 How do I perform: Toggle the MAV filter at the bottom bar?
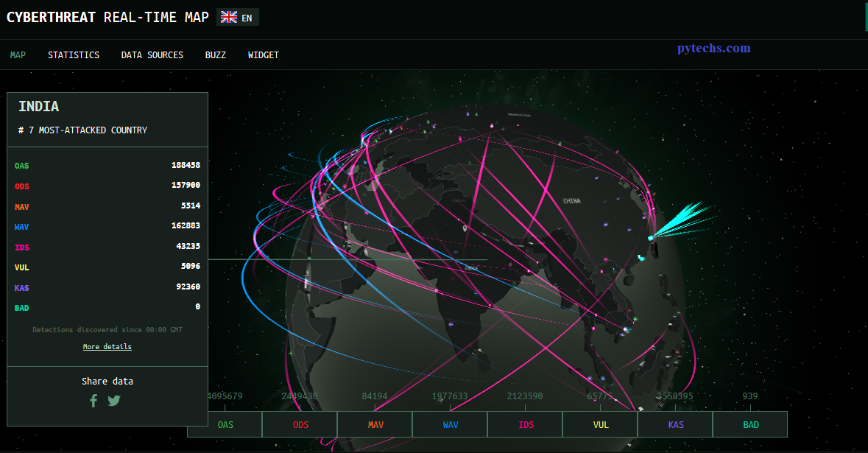pos(375,425)
